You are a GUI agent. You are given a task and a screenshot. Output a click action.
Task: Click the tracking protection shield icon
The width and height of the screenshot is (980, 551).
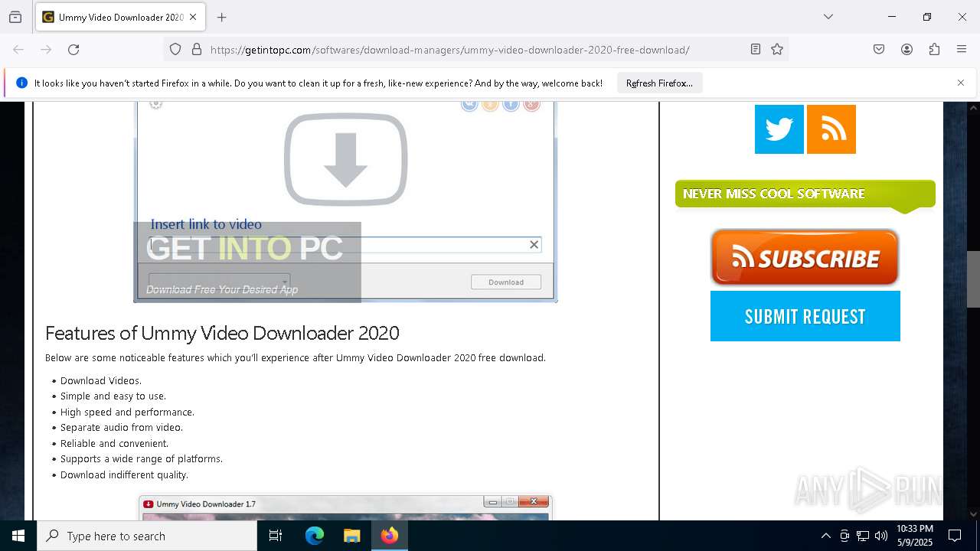click(175, 49)
